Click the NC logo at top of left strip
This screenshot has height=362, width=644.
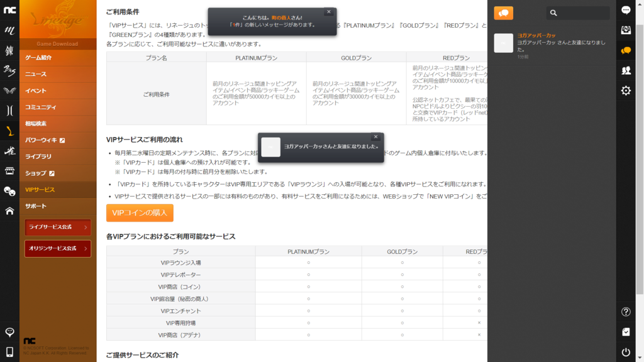coord(9,10)
